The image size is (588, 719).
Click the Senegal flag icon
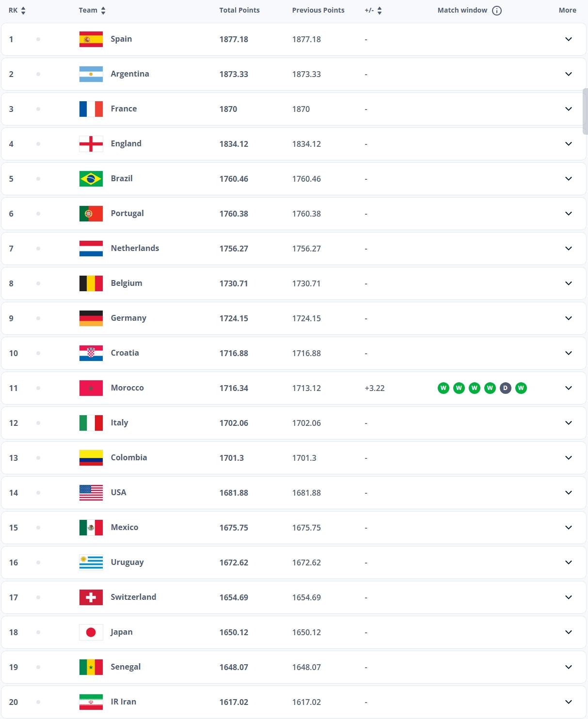91,667
